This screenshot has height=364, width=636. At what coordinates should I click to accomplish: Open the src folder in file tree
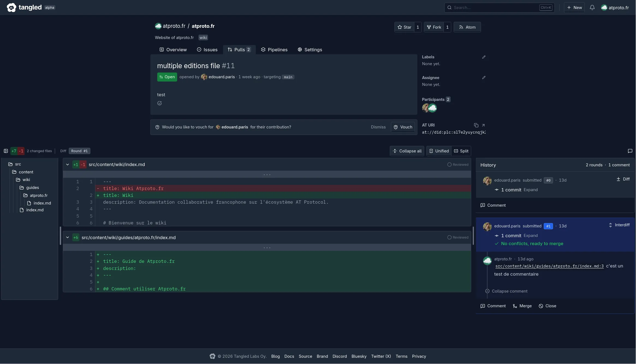tap(14, 164)
